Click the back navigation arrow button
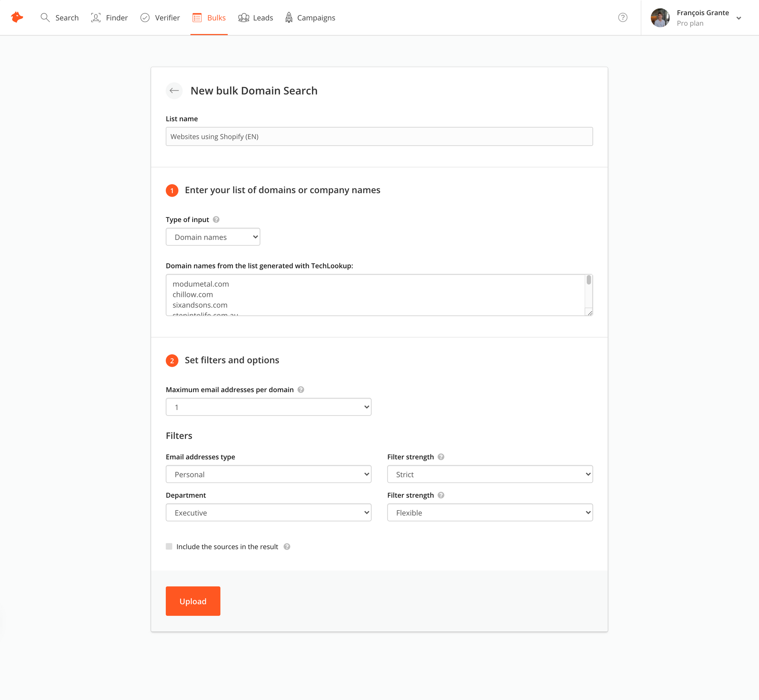This screenshot has width=759, height=700. tap(175, 90)
